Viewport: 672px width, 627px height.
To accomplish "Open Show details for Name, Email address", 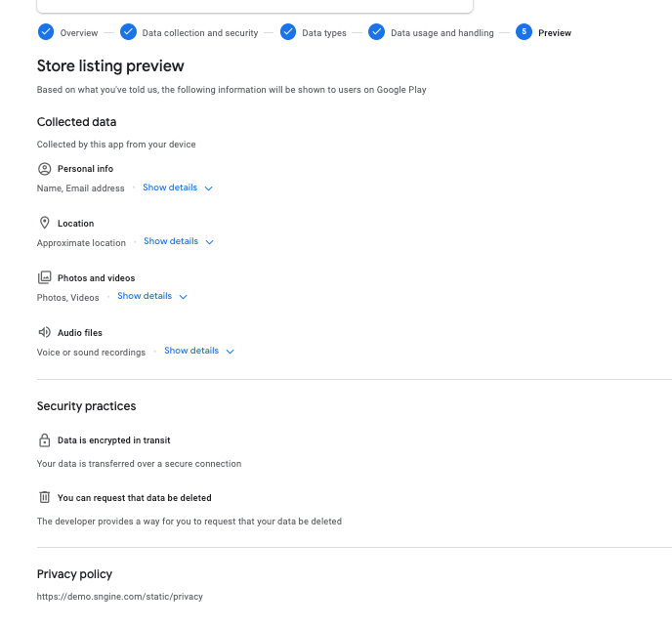I will pyautogui.click(x=170, y=188).
